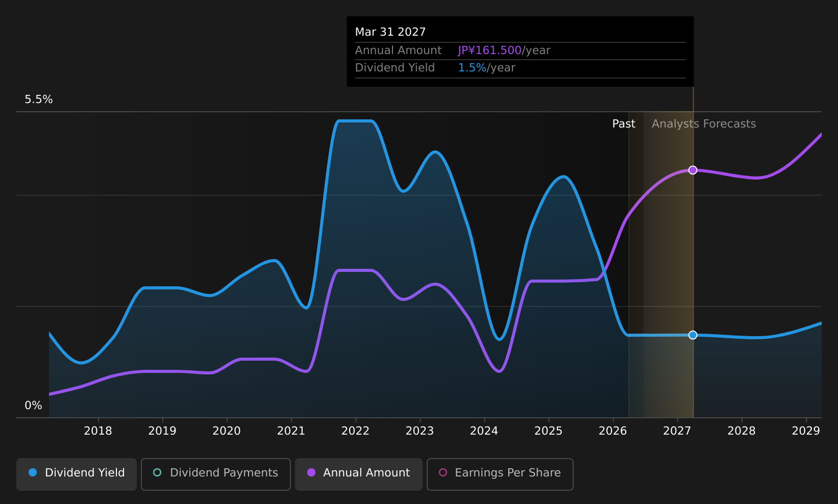838x504 pixels.
Task: Click the purple Annual Amount legend dot
Action: click(311, 472)
